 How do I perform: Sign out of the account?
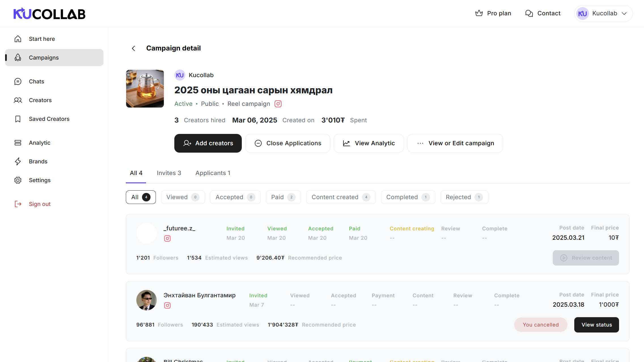[40, 204]
